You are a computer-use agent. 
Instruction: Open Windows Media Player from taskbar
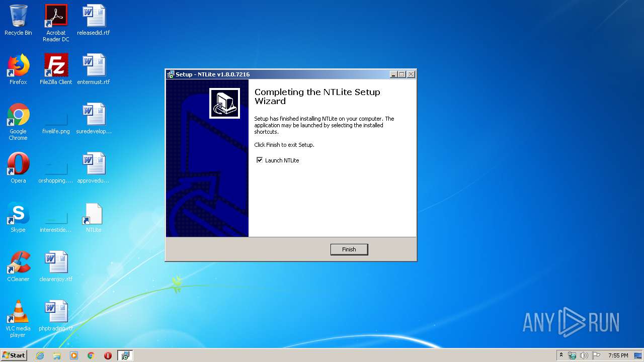[x=74, y=355]
